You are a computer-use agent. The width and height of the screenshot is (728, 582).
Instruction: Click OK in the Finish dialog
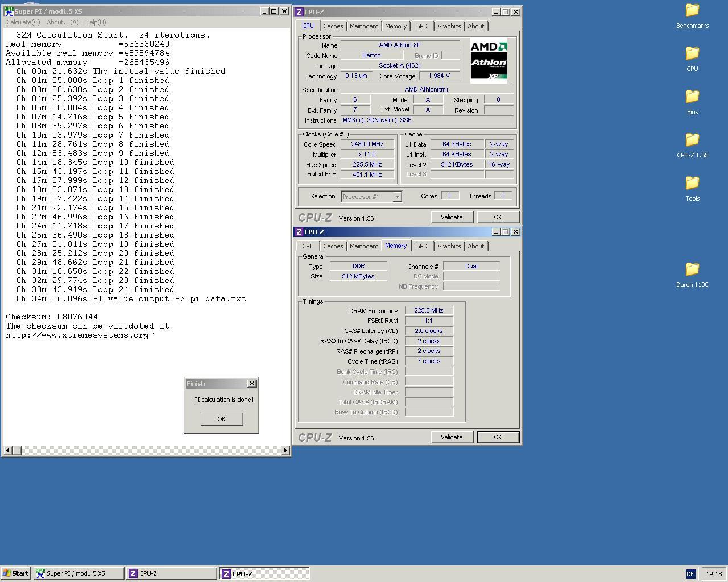[x=221, y=419]
